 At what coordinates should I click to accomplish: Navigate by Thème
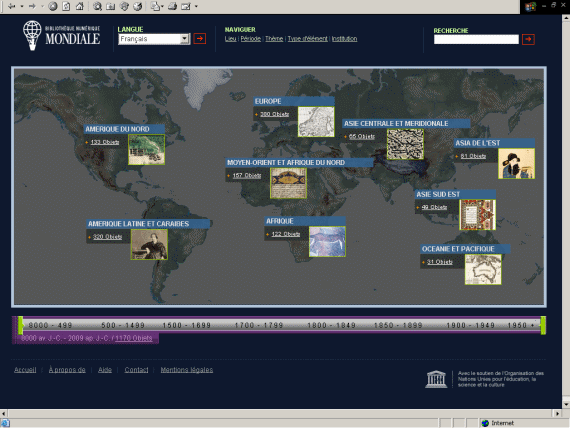274,39
